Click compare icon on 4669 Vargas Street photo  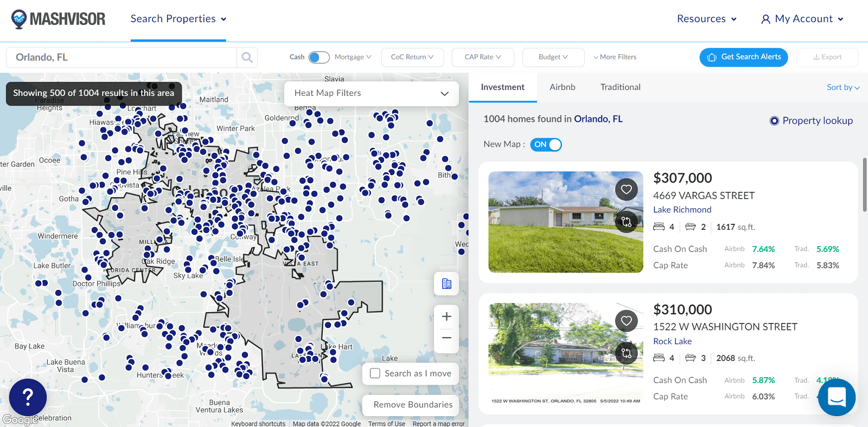point(626,221)
